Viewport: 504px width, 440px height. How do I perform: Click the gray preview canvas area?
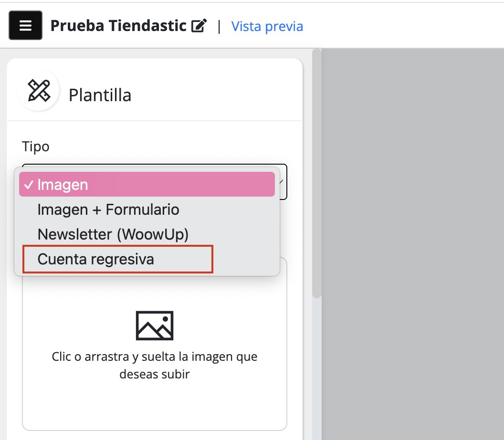(x=413, y=239)
